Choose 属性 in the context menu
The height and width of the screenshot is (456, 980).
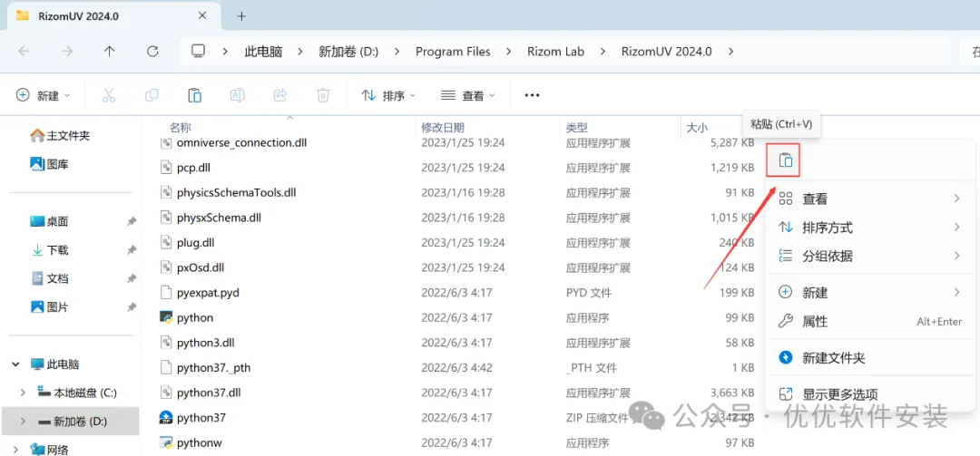870,322
